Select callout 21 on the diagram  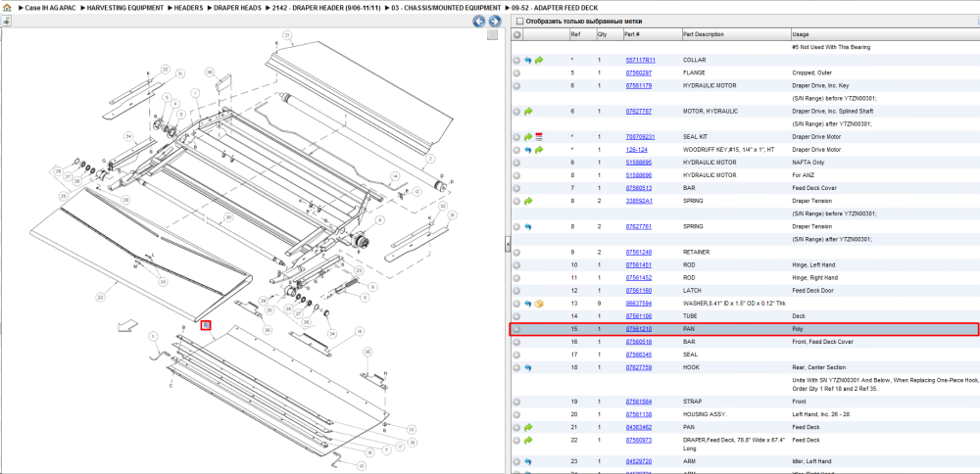tap(287, 35)
